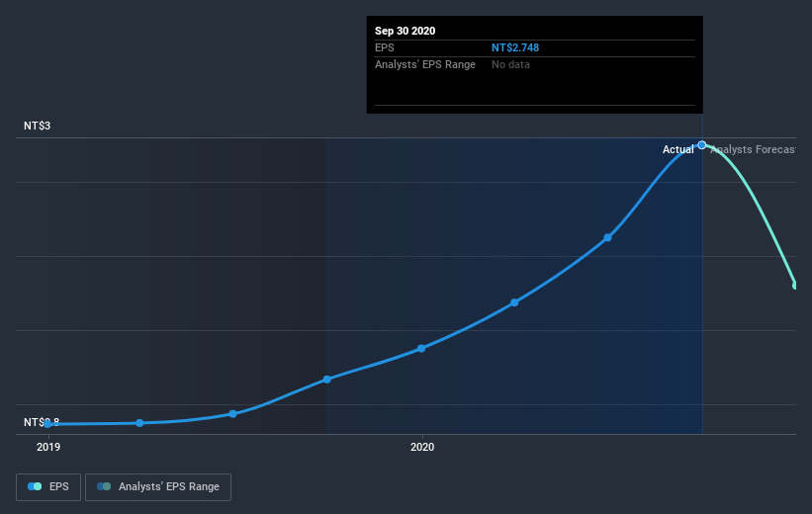Click the Sep 30 2020 tooltip date
Screen dimensions: 812x514
point(405,31)
